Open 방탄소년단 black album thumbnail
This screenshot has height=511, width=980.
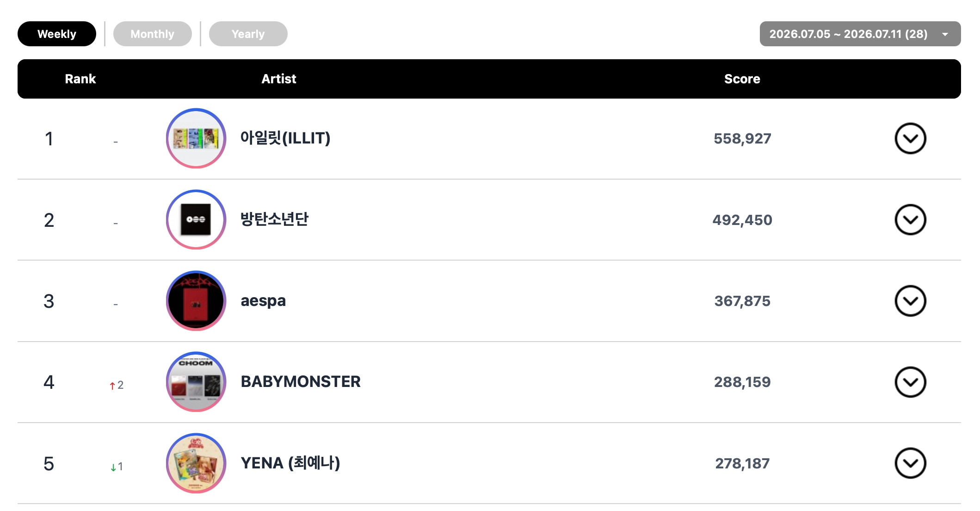(x=196, y=220)
